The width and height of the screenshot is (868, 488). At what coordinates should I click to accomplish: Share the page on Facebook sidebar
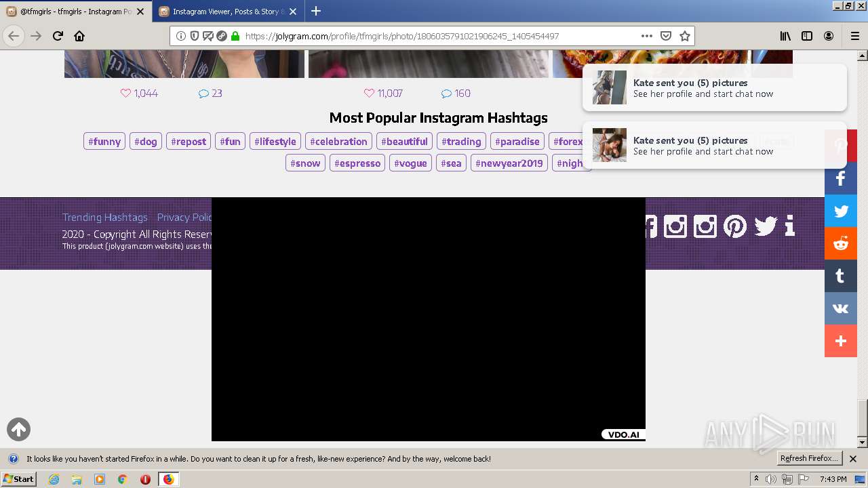point(841,178)
